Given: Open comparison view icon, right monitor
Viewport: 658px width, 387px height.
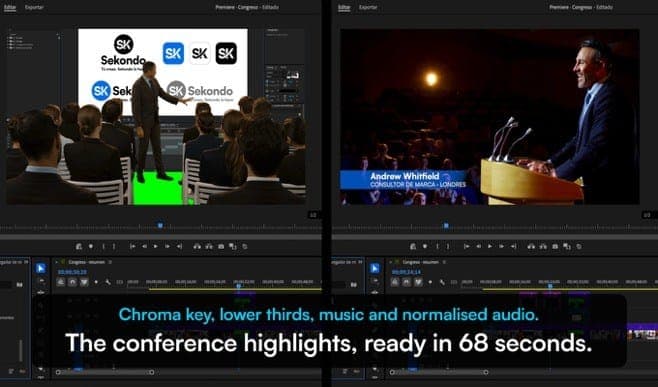Looking at the screenshot, I should 567,246.
